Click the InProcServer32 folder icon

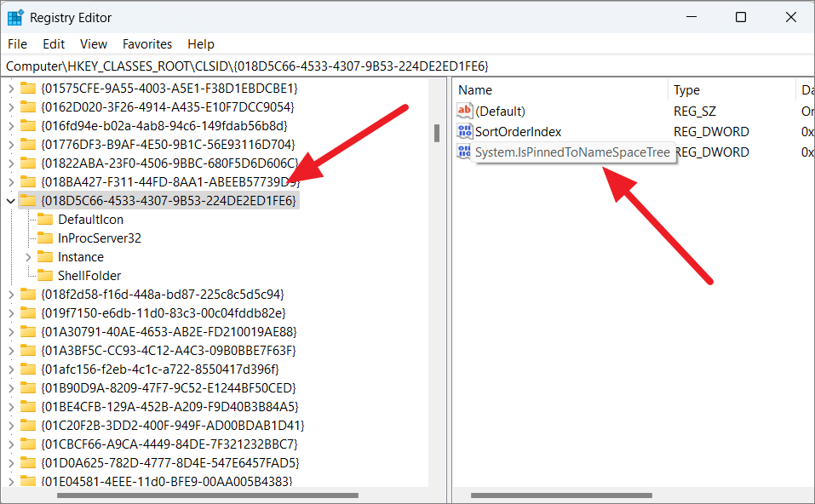(x=45, y=238)
